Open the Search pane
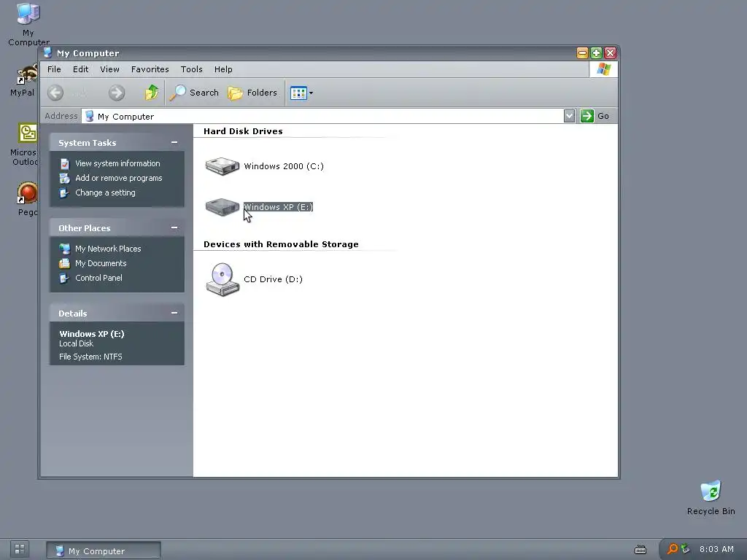The width and height of the screenshot is (747, 560). point(194,93)
